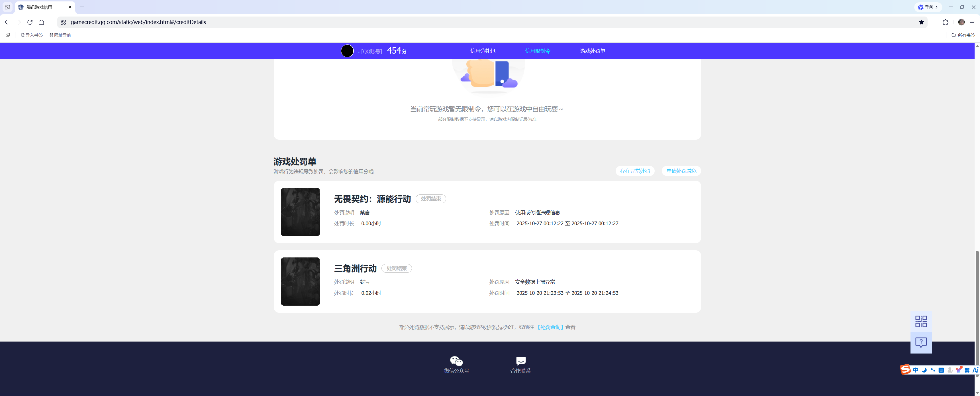Toggle the Sogou moon half-width icon
The height and width of the screenshot is (396, 980).
pyautogui.click(x=924, y=370)
